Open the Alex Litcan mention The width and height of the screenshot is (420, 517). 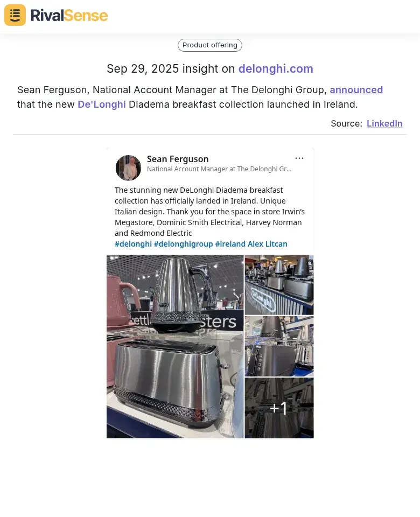pos(268,244)
